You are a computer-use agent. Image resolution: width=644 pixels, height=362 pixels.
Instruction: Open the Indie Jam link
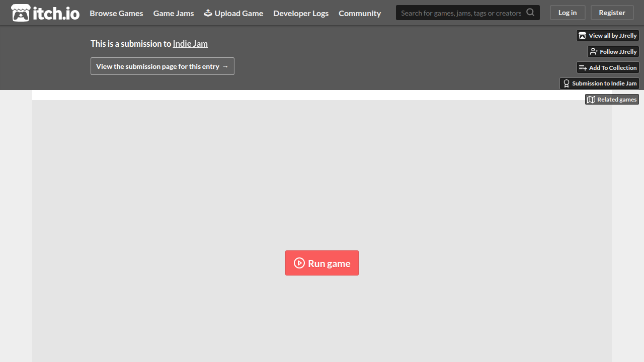[x=190, y=44]
